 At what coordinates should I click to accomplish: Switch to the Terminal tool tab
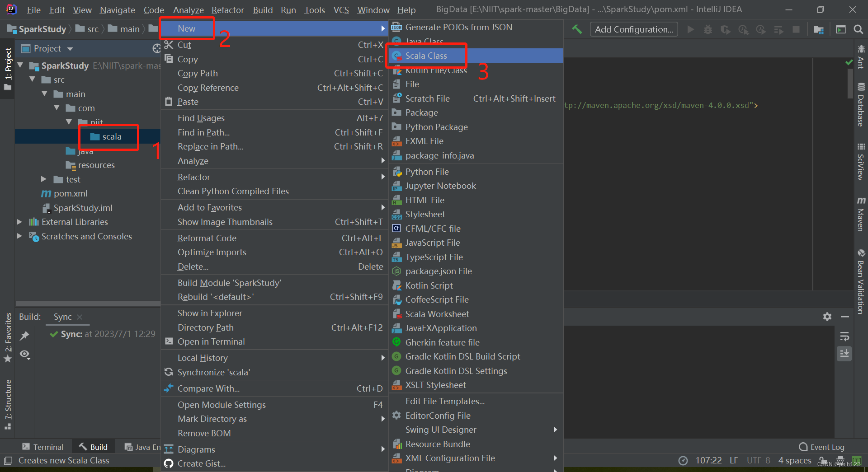[43, 447]
